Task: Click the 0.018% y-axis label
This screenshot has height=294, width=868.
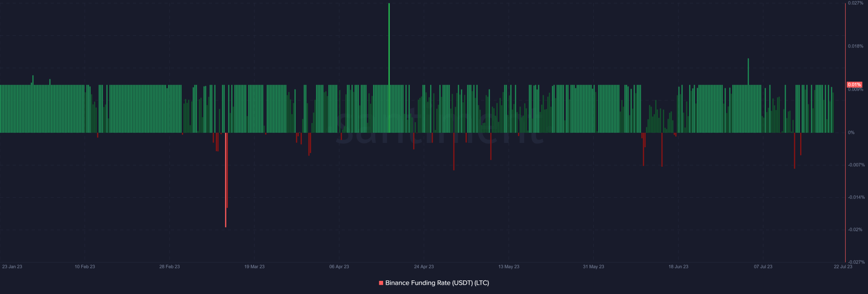Action: point(855,46)
